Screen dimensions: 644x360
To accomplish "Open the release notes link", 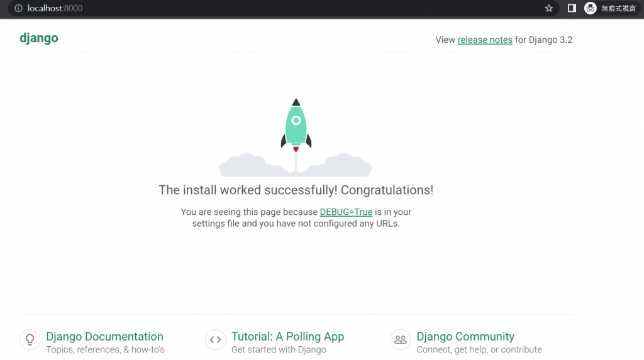I will (x=485, y=40).
